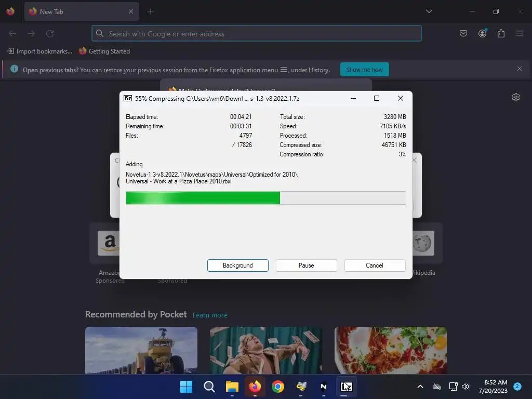Click the Elapsed time value 00:04:21

pyautogui.click(x=241, y=117)
